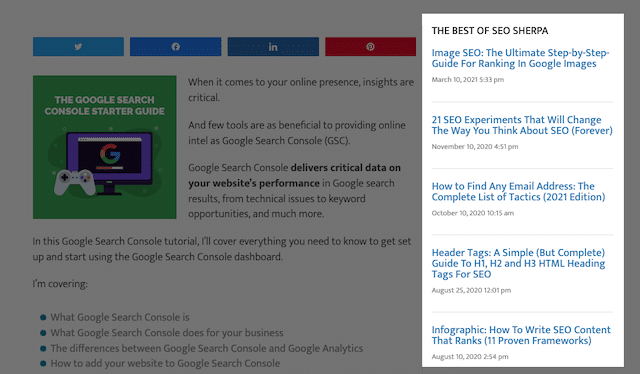Select the "And few tools are as beneficial" sentence
640x374 pixels.
pyautogui.click(x=297, y=133)
